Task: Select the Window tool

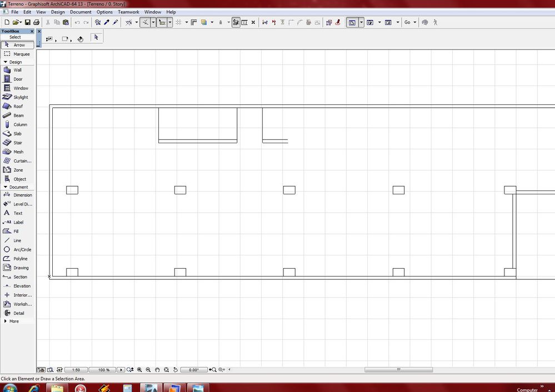Action: point(17,88)
